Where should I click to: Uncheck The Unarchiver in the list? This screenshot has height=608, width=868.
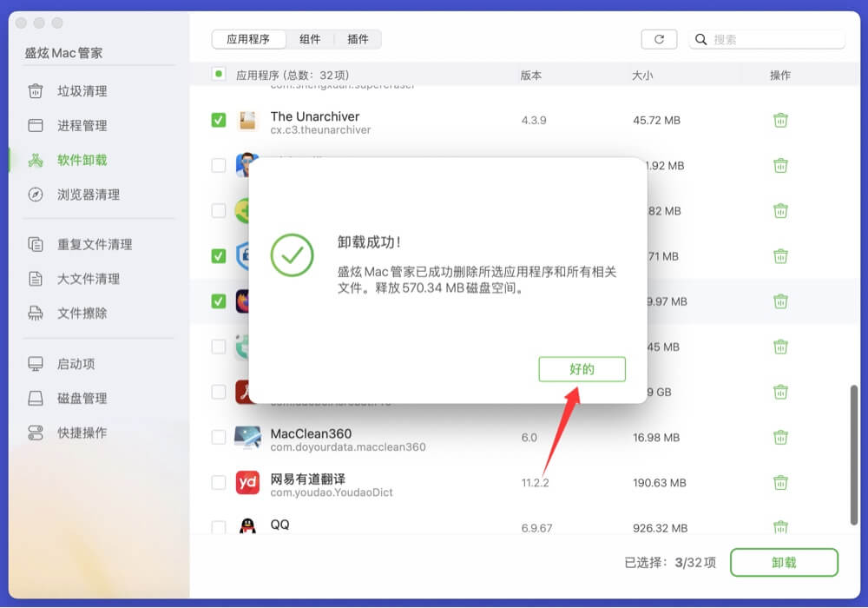218,120
